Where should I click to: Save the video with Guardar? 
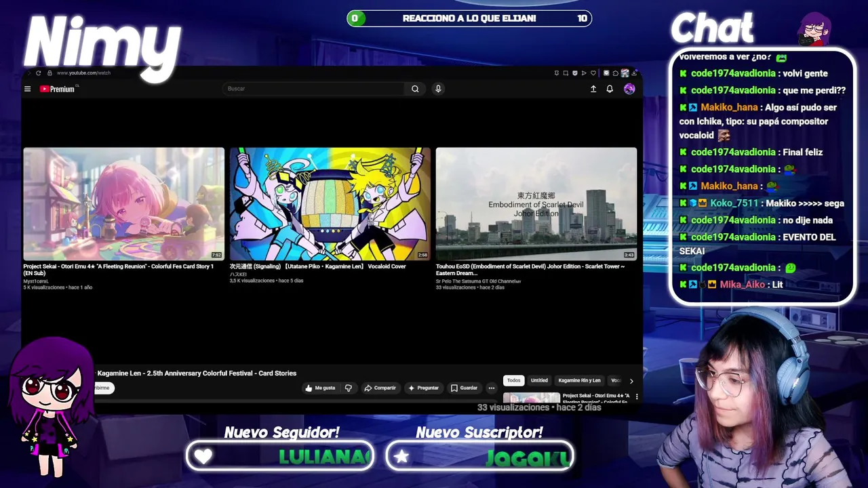coord(465,388)
